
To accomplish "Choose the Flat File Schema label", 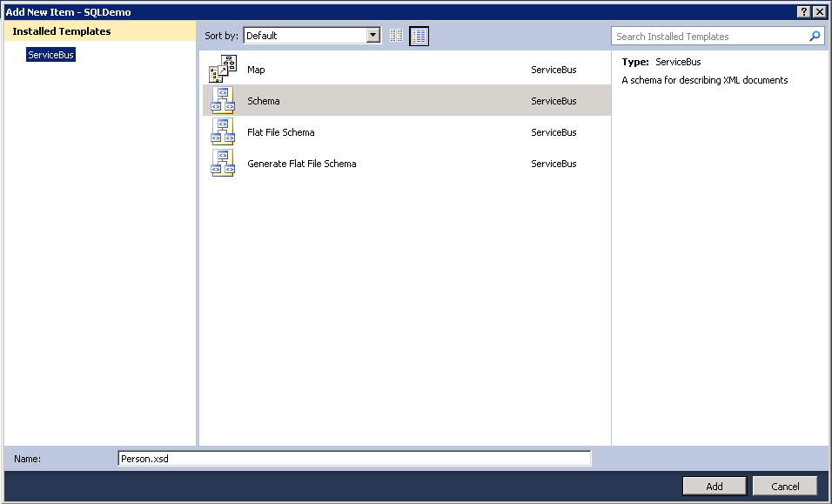I will point(280,132).
